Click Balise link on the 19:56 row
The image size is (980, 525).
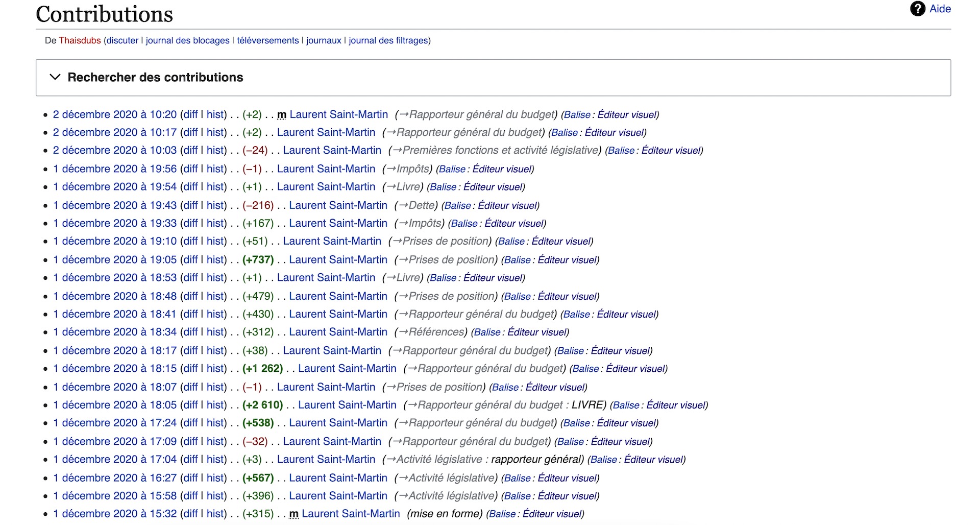(x=452, y=169)
